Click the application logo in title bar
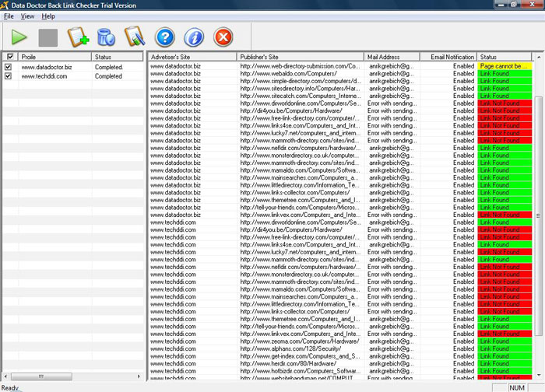545x392 pixels. point(5,5)
